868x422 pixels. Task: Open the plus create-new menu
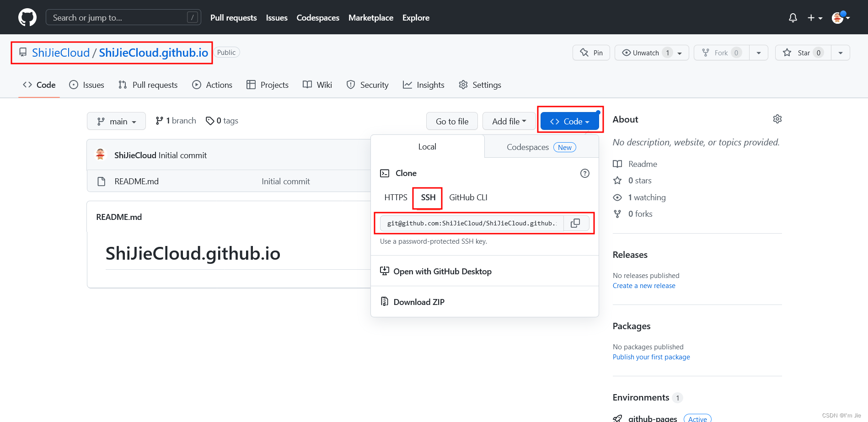pos(815,18)
